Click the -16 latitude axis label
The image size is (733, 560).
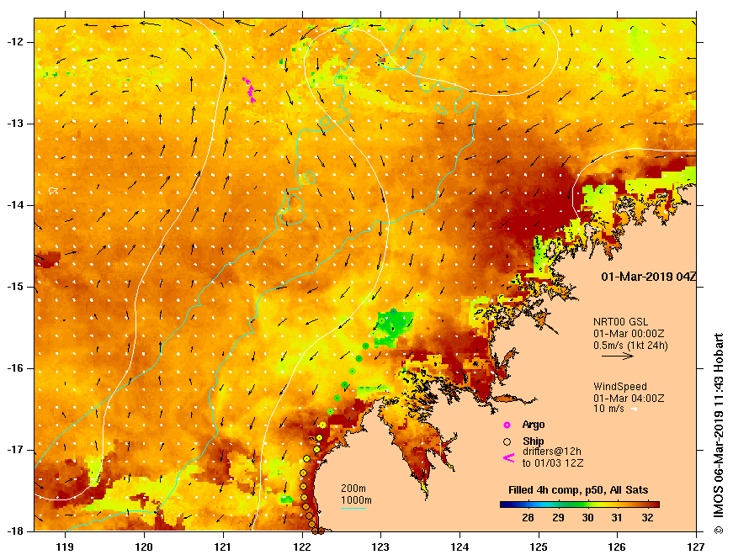coord(14,368)
